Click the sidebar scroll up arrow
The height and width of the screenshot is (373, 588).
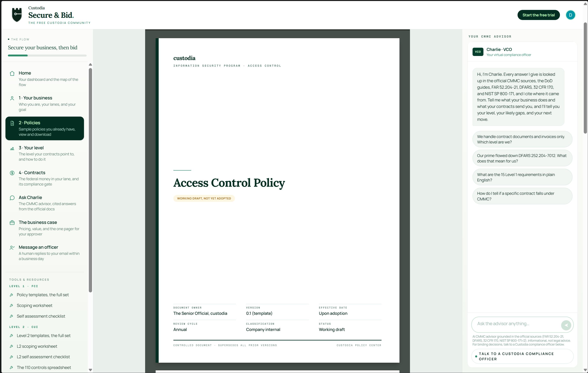90,64
